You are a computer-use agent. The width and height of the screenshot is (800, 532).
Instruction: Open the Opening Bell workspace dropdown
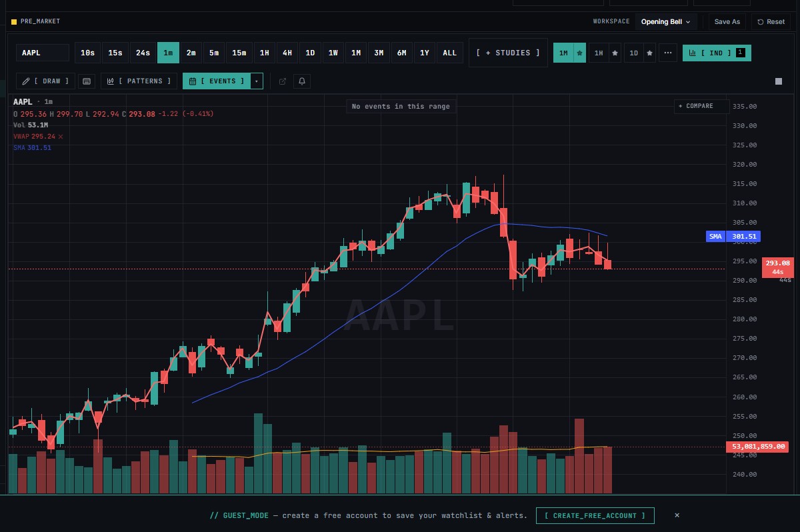pos(666,22)
